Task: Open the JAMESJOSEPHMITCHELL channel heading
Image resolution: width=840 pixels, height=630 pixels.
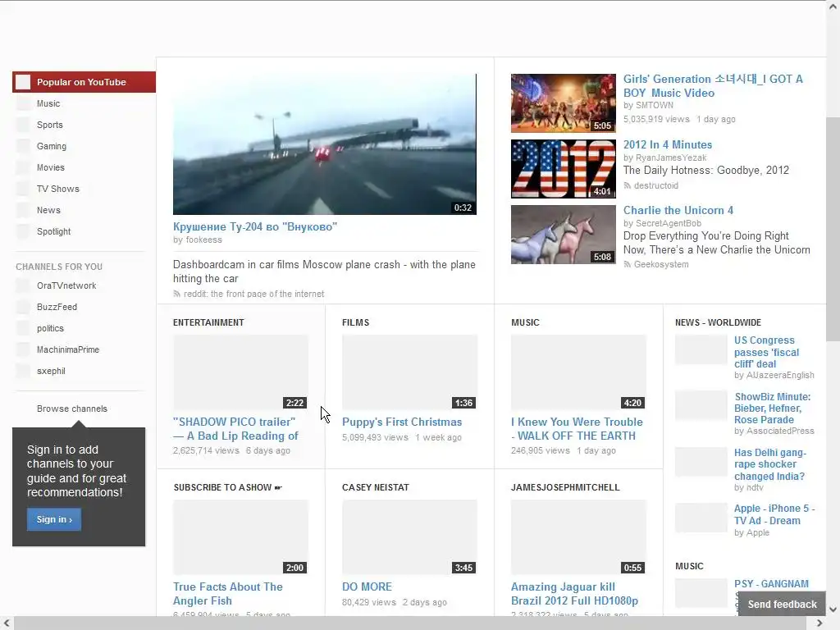Action: [x=565, y=487]
